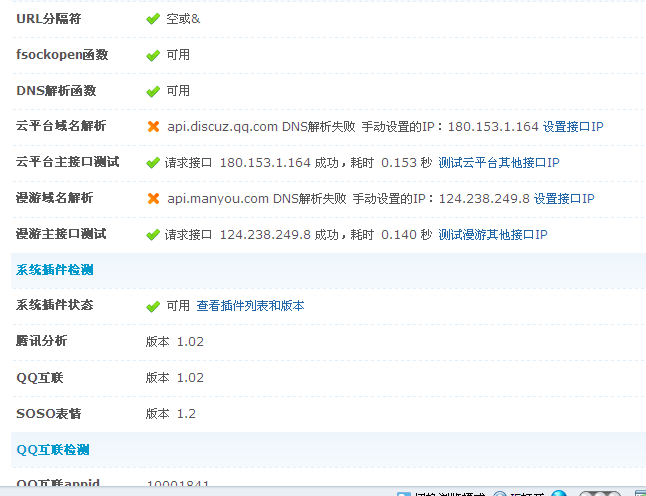
Task: Click the green check icon beside URL分隔符
Action: [x=153, y=19]
